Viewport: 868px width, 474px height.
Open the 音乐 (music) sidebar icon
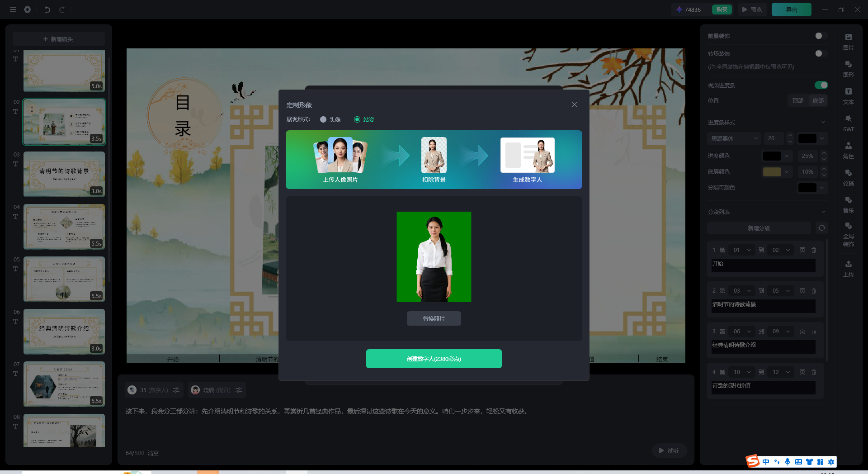pyautogui.click(x=848, y=204)
